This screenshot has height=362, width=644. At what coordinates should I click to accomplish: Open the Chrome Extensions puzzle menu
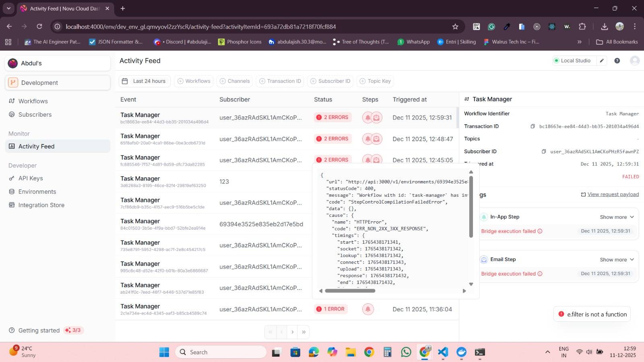(582, 27)
